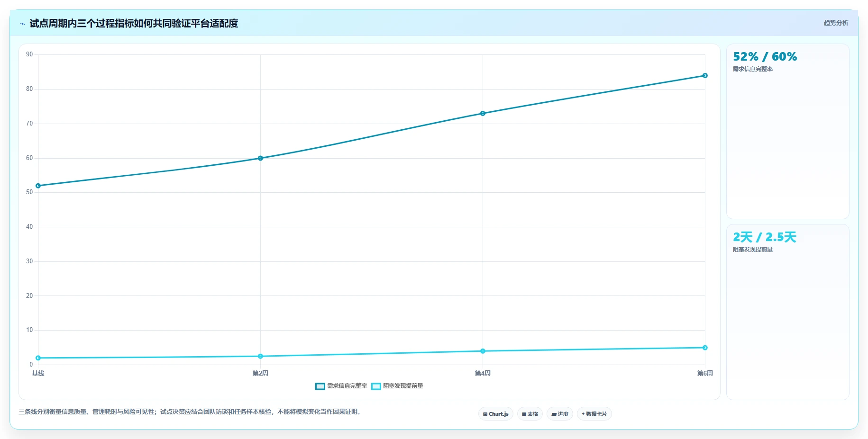Click the 需求信息完整率 point at 基线
The height and width of the screenshot is (439, 868).
pos(38,186)
